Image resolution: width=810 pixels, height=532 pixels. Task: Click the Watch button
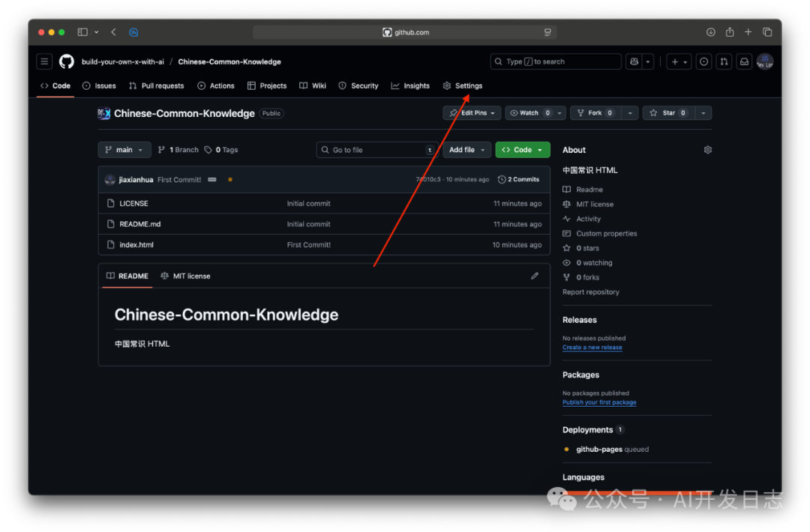click(529, 113)
